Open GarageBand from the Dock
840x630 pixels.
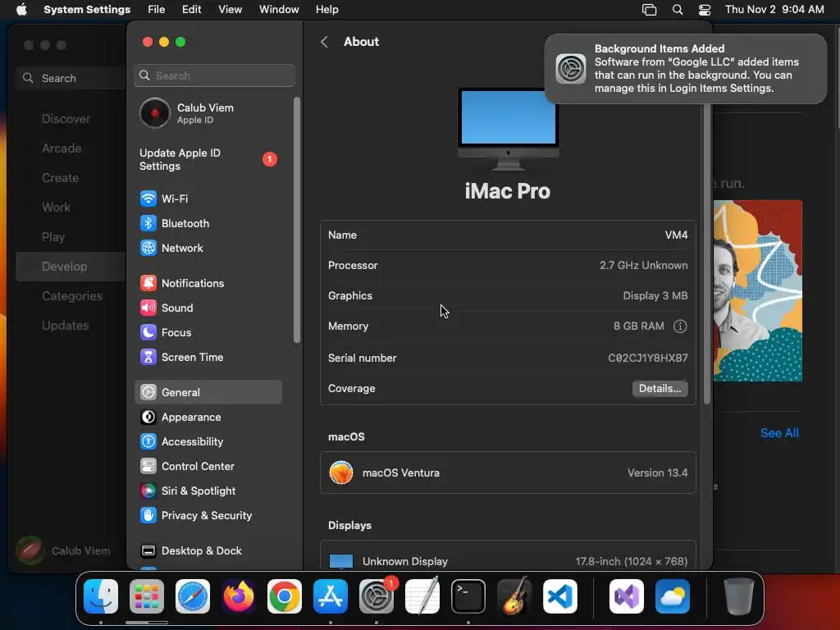point(514,596)
